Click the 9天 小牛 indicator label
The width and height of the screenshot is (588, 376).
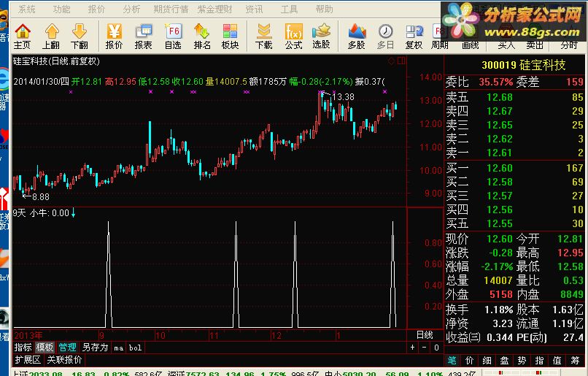click(x=42, y=213)
